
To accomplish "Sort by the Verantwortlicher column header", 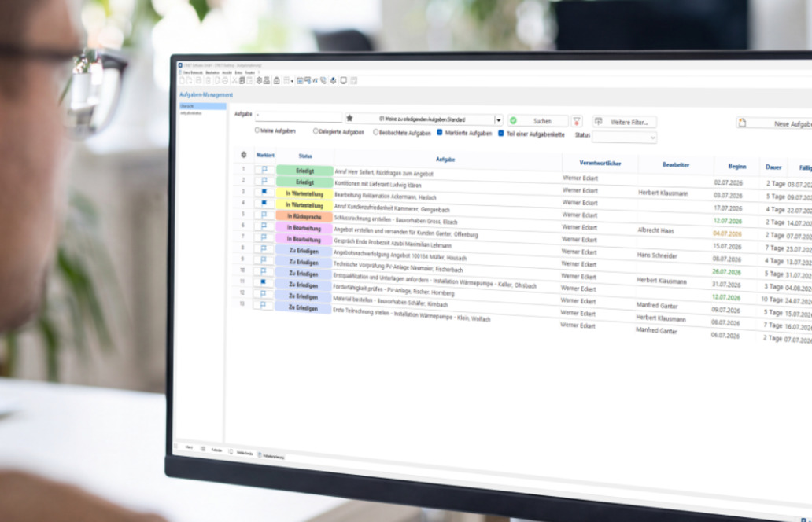I will [x=600, y=163].
